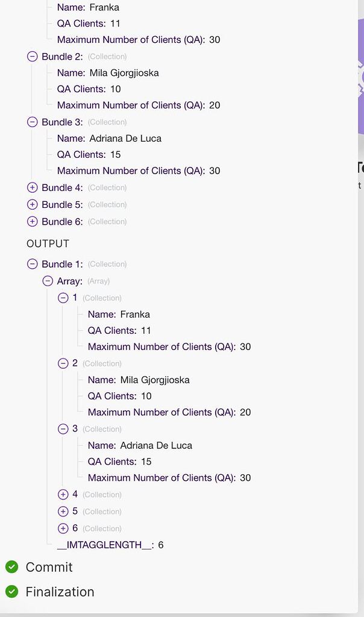
Task: Select Mila Gjorgjioska name under input Bundle 2
Action: click(x=124, y=73)
